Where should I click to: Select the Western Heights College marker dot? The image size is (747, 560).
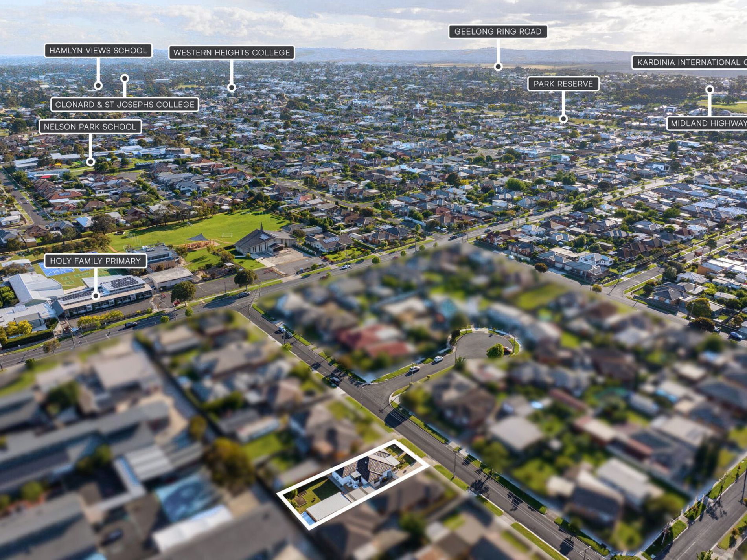(232, 88)
